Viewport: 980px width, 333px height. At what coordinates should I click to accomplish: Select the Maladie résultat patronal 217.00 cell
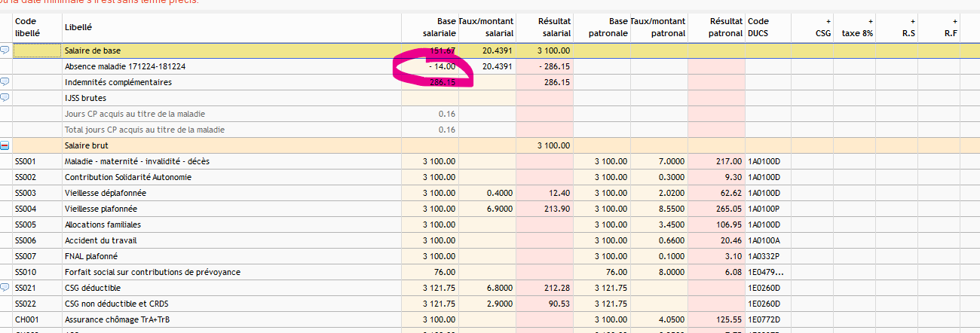click(x=716, y=161)
